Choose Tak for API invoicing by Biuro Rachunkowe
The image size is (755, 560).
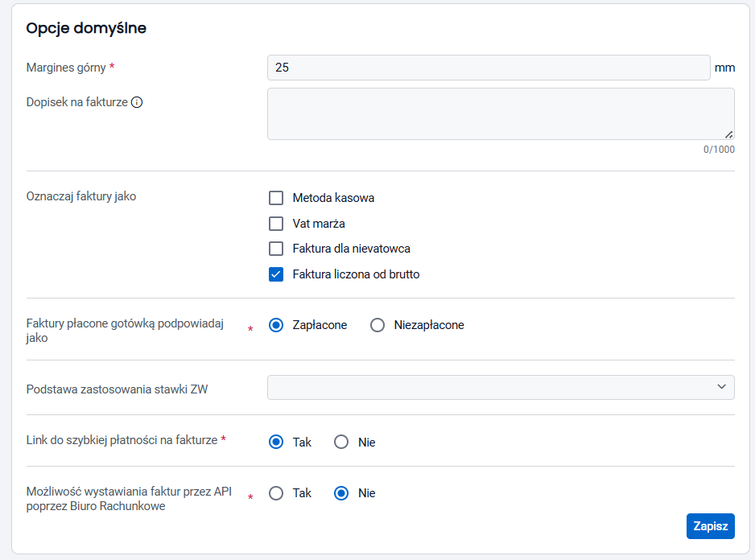tap(276, 493)
